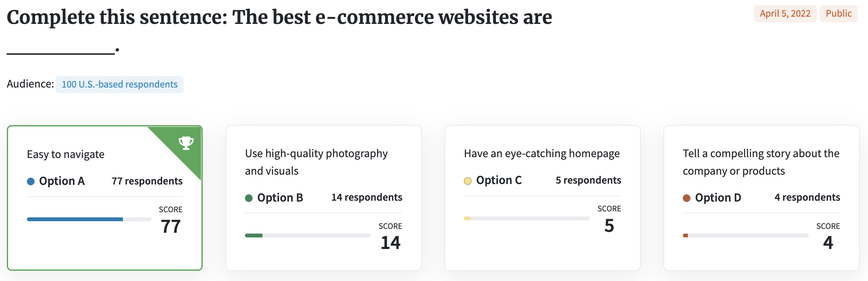
Task: Click the 77 respondents label
Action: (147, 181)
